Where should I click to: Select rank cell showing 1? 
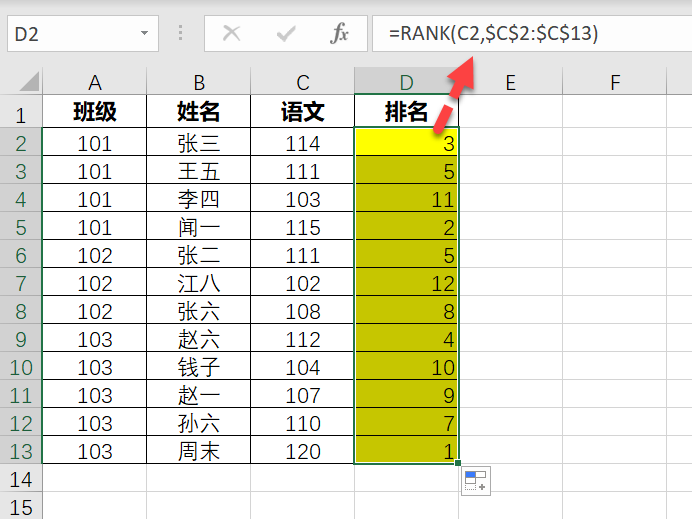406,451
